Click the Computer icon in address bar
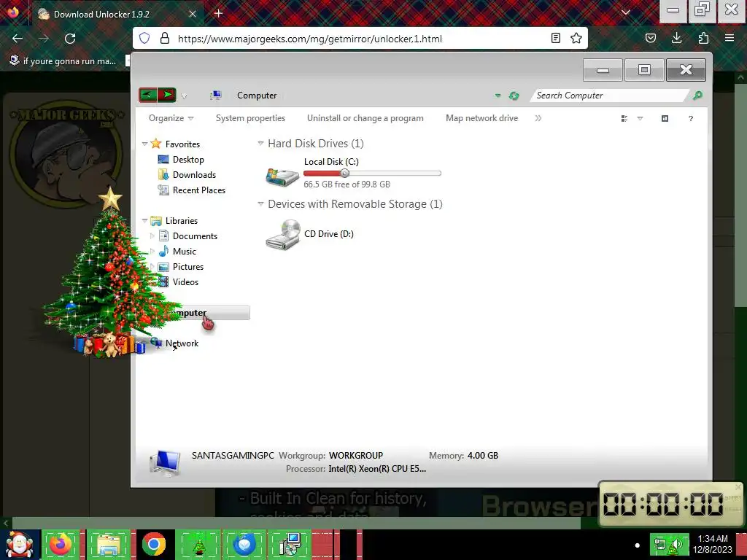The height and width of the screenshot is (560, 747). [216, 96]
